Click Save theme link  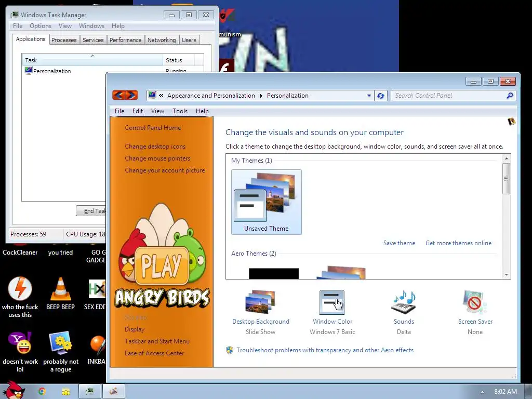399,243
